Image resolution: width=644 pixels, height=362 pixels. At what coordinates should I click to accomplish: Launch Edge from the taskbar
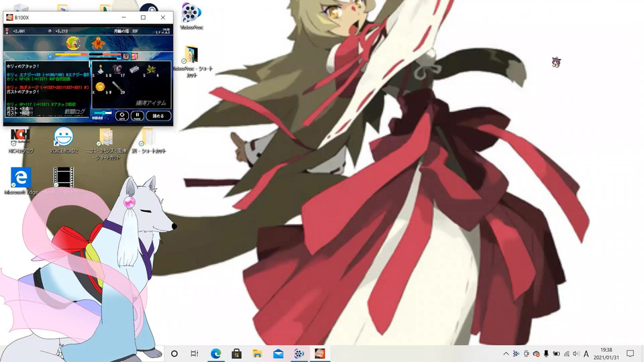tap(215, 353)
